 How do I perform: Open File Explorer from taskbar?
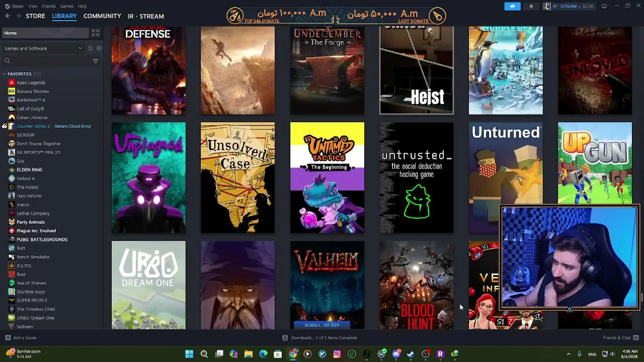click(249, 354)
